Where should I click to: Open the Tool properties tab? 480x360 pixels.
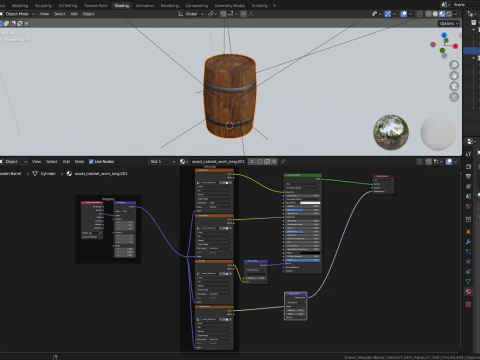click(x=468, y=154)
